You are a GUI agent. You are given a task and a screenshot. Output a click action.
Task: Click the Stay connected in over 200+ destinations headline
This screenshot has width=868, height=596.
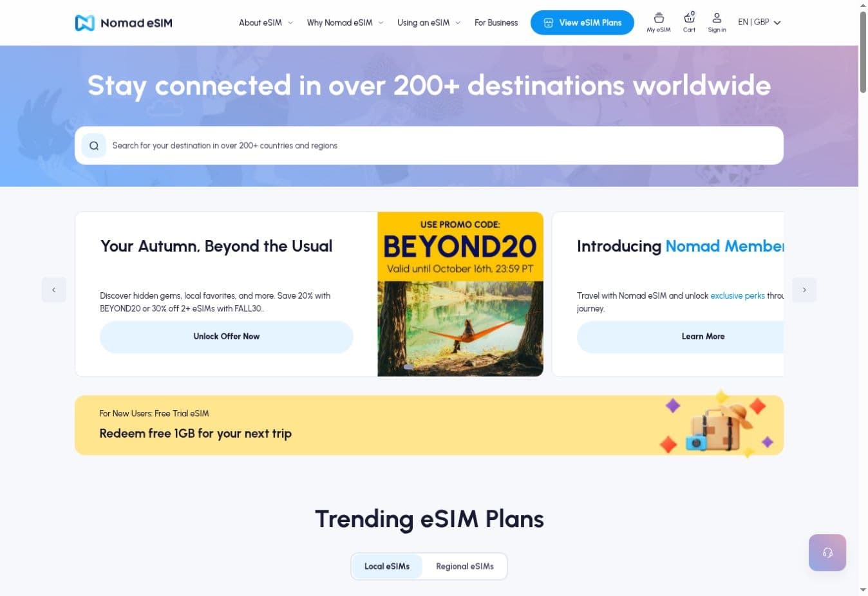[x=429, y=86]
